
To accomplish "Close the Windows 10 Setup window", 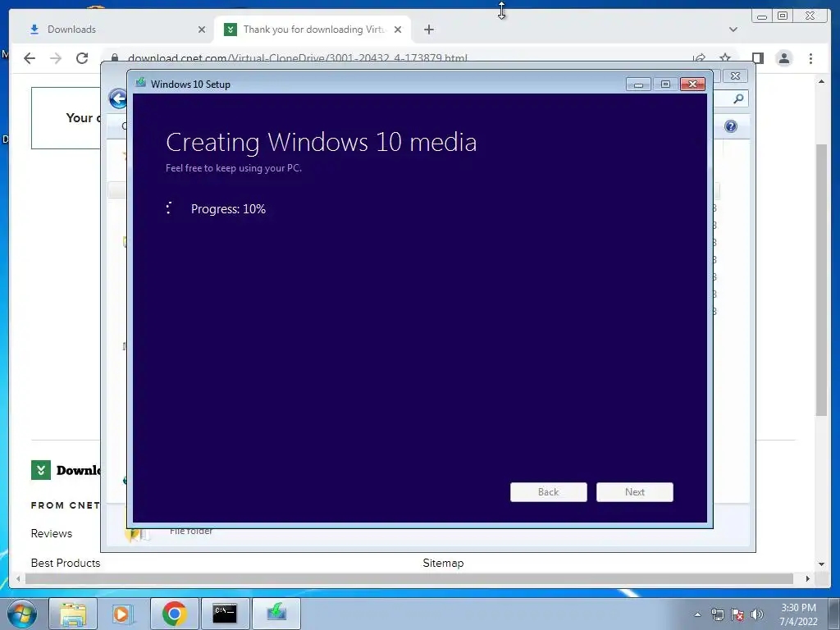I will 692,84.
